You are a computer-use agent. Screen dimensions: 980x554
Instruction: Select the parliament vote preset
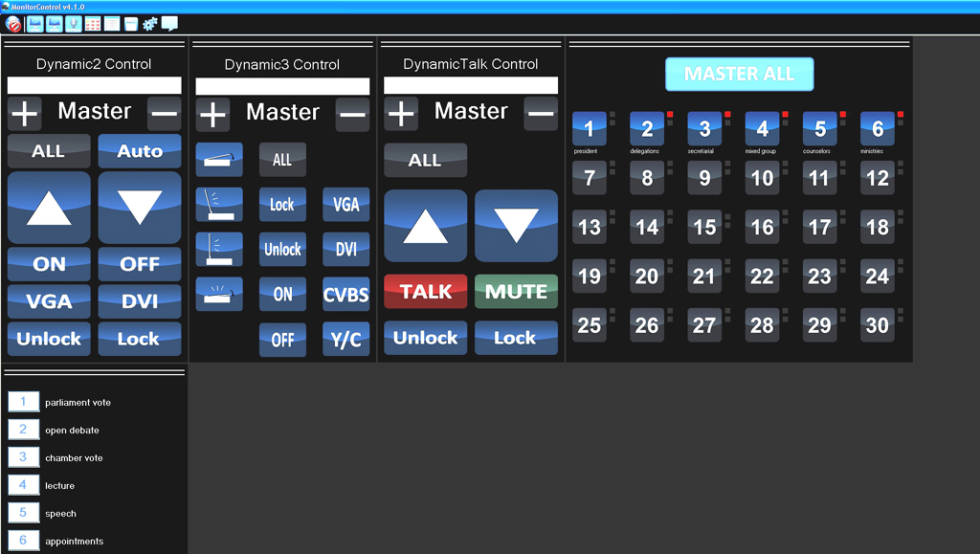[24, 402]
